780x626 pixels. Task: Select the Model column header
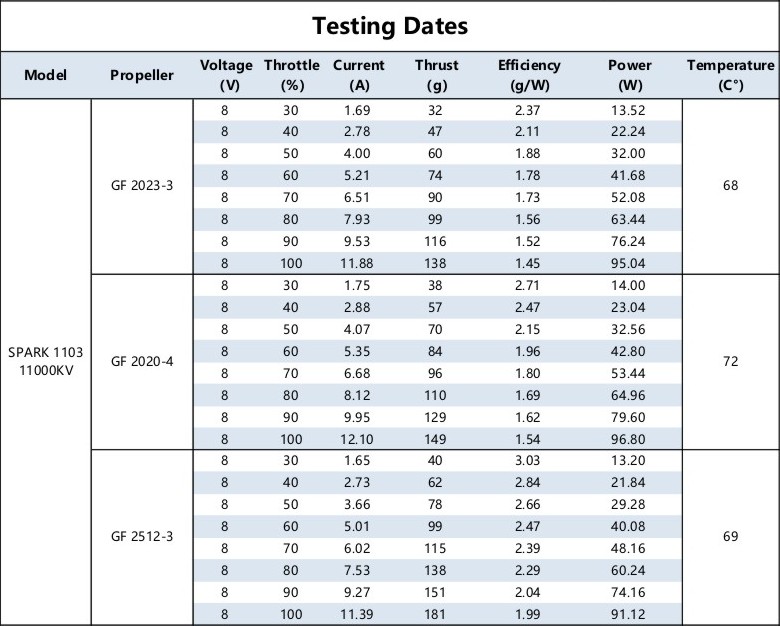pos(45,75)
